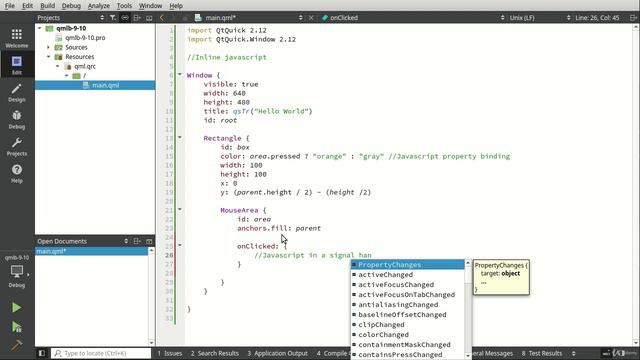
Task: Build project with hammer icon
Action: pos(16,346)
